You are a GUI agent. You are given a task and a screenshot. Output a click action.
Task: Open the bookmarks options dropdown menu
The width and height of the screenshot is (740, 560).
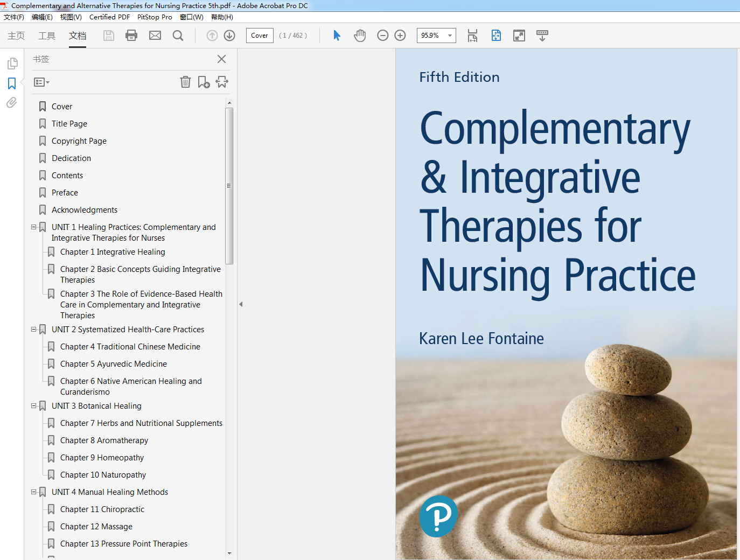(x=41, y=82)
